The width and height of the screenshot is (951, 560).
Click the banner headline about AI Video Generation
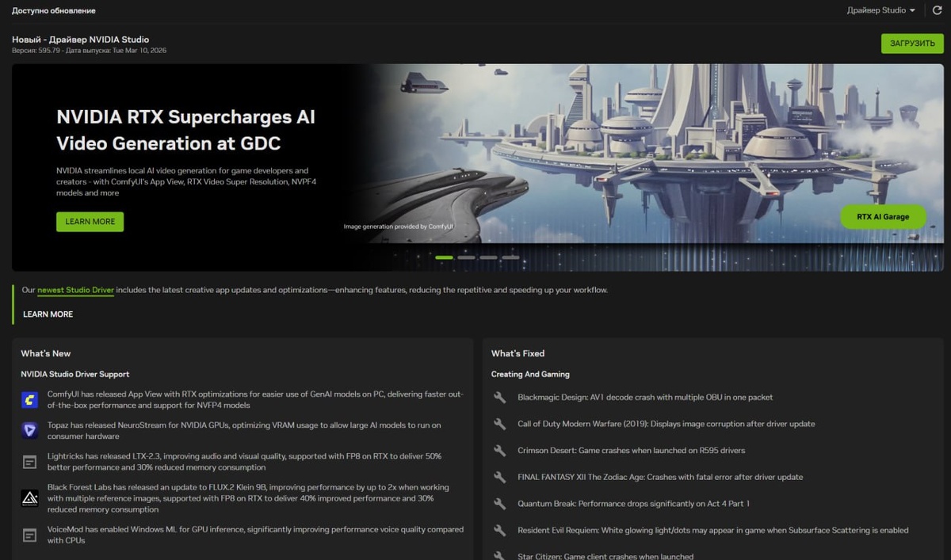[x=185, y=130]
